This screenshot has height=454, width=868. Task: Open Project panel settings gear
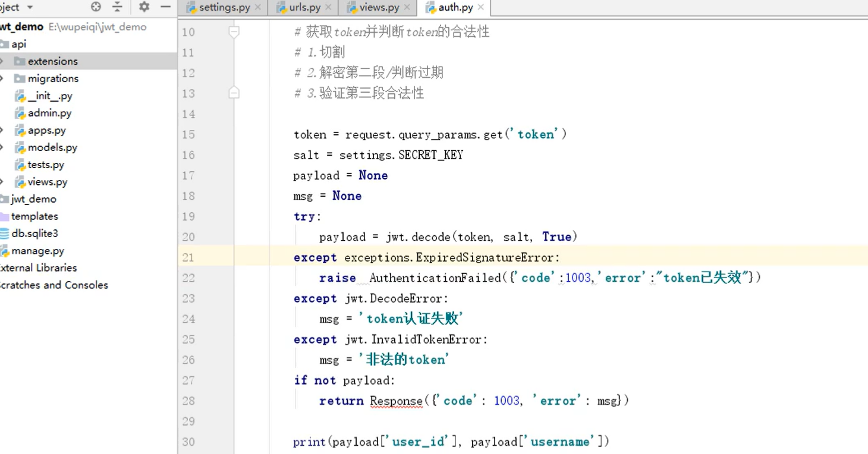(144, 7)
